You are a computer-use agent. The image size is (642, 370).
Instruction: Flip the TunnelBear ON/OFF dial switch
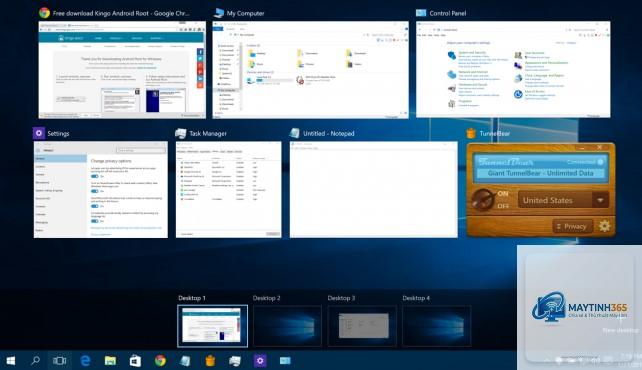click(484, 200)
